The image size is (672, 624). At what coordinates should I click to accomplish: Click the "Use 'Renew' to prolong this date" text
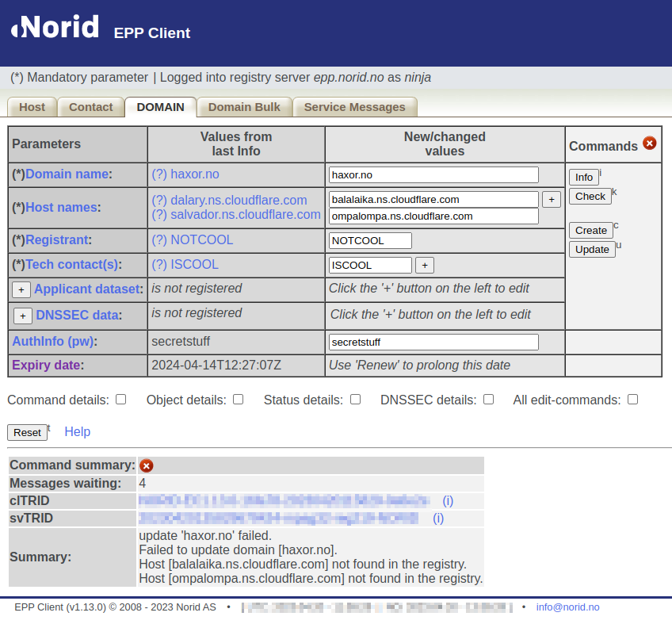pos(419,365)
